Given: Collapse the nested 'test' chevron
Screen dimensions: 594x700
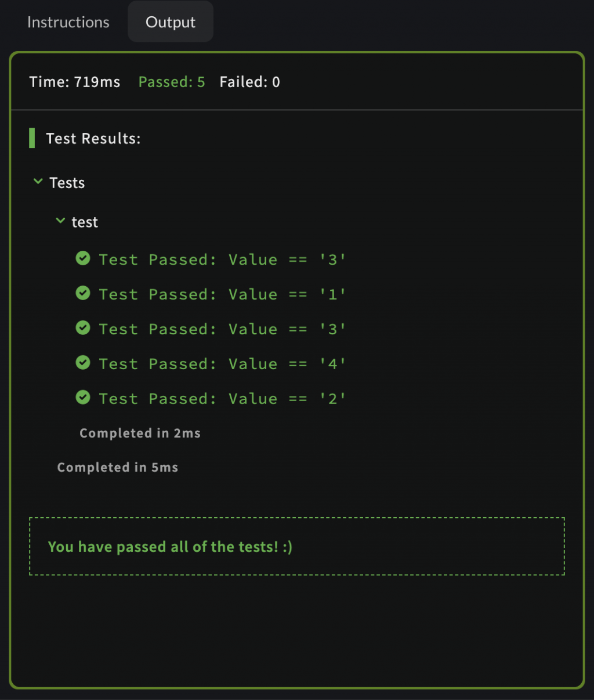Looking at the screenshot, I should [60, 221].
